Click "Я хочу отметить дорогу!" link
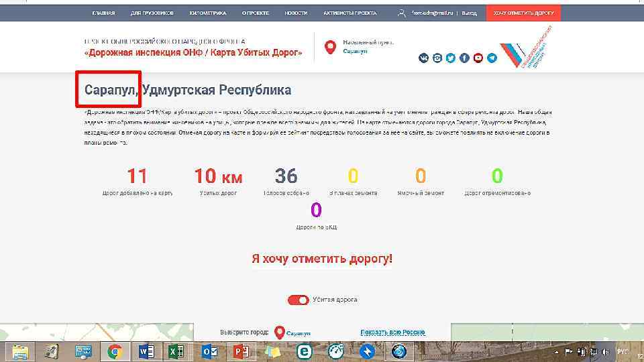This screenshot has height=362, width=644. tap(322, 259)
